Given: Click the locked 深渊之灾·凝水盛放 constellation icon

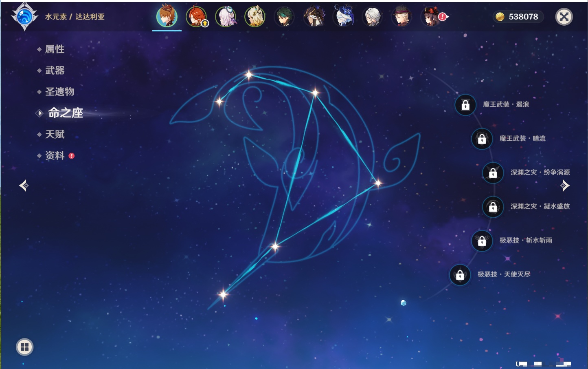Looking at the screenshot, I should pos(493,207).
